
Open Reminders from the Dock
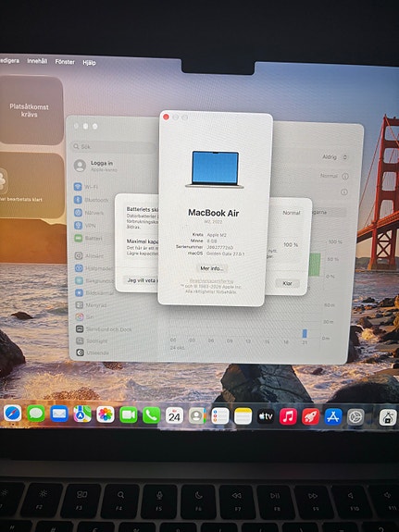coord(220,416)
